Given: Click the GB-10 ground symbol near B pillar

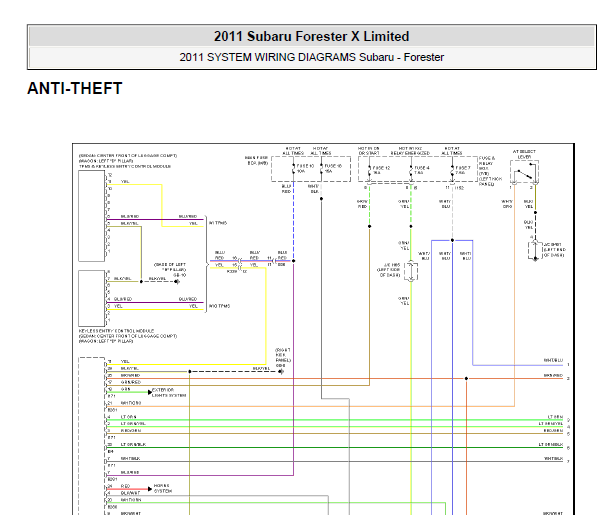Looking at the screenshot, I should click(x=177, y=282).
